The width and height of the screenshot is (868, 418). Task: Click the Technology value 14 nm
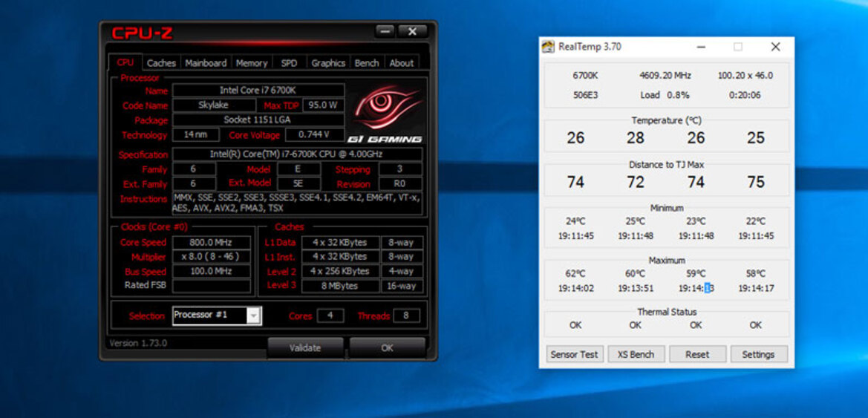(195, 134)
